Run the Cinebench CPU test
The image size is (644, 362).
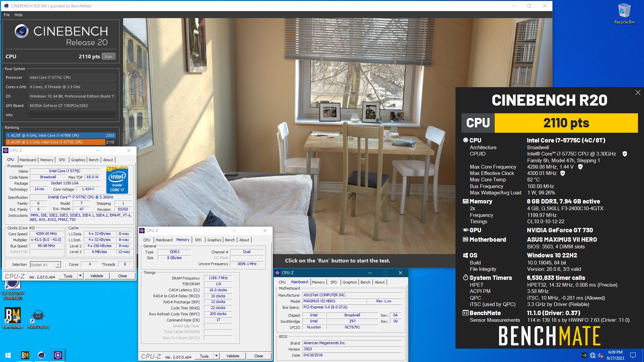point(108,57)
